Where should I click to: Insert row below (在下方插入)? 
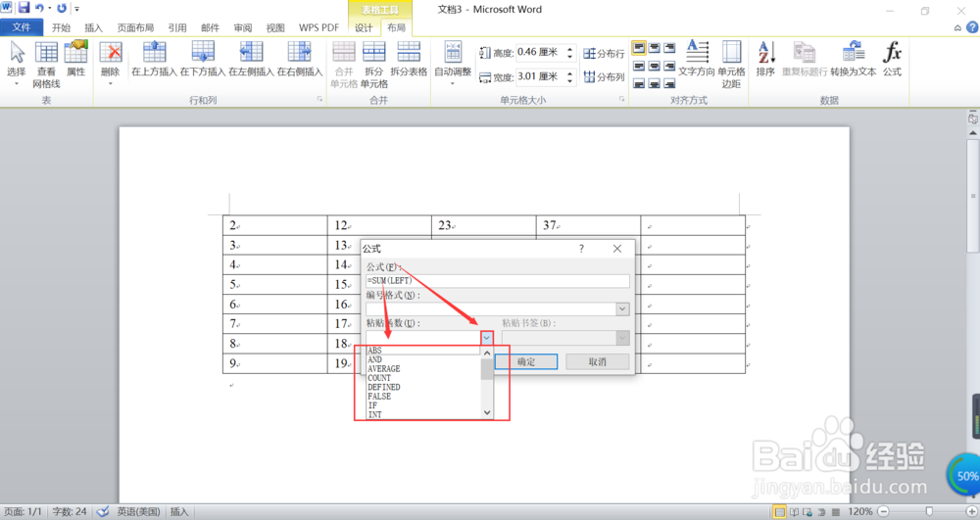(203, 60)
